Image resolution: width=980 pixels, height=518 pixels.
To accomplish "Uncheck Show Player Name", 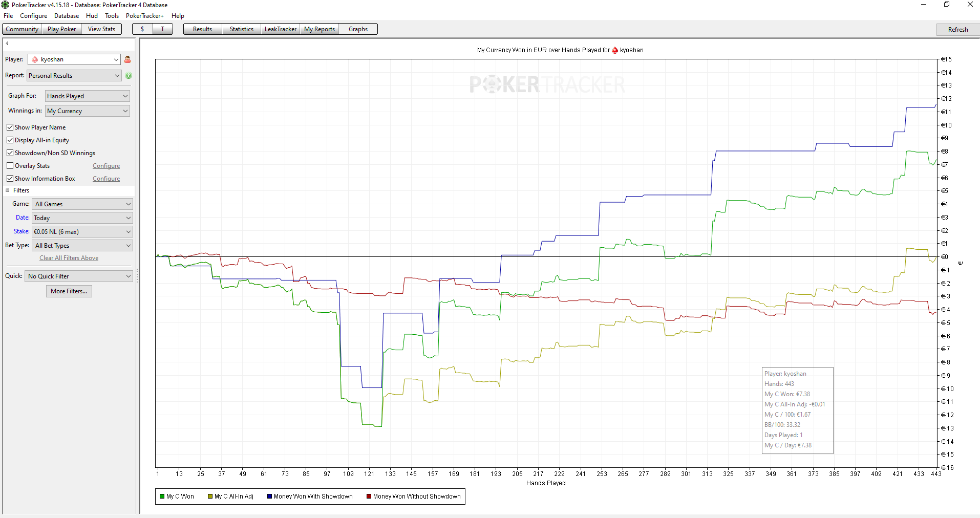I will [x=10, y=127].
